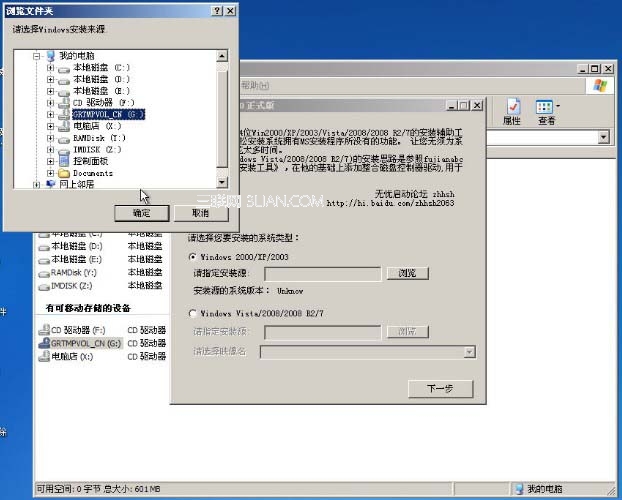The height and width of the screenshot is (500, 622).
Task: Click the tree scrollbar down arrow
Action: (222, 182)
